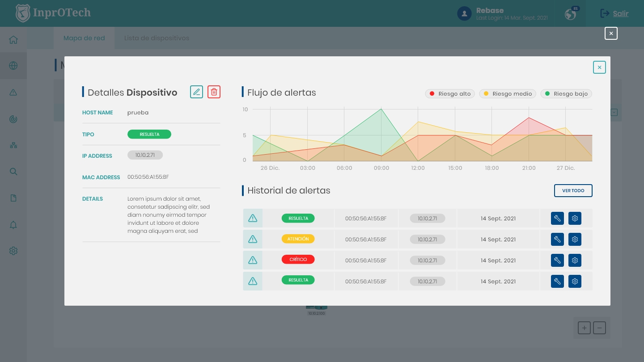Open alerts via sidebar warning triangle icon
The image size is (644, 362).
(13, 93)
